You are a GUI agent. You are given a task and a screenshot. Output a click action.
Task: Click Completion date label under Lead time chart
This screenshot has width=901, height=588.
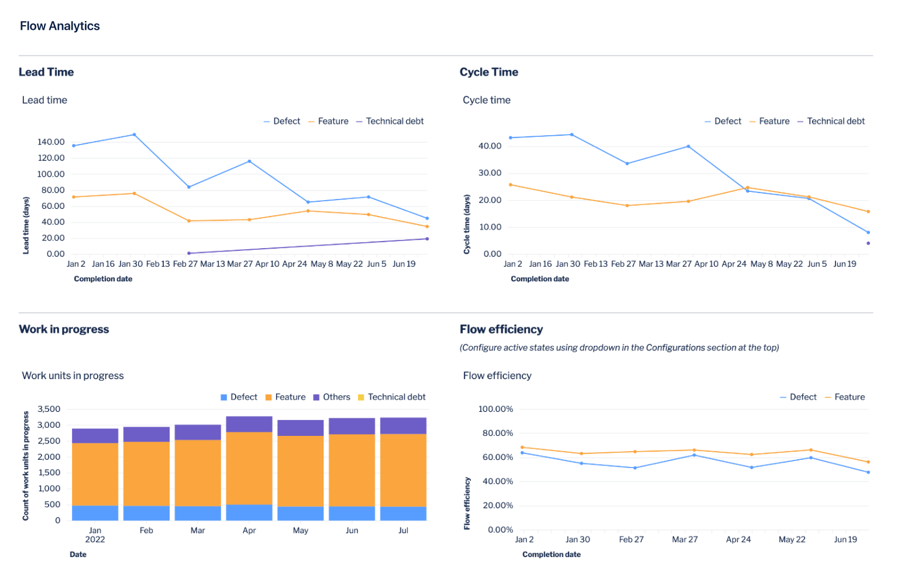coord(103,279)
